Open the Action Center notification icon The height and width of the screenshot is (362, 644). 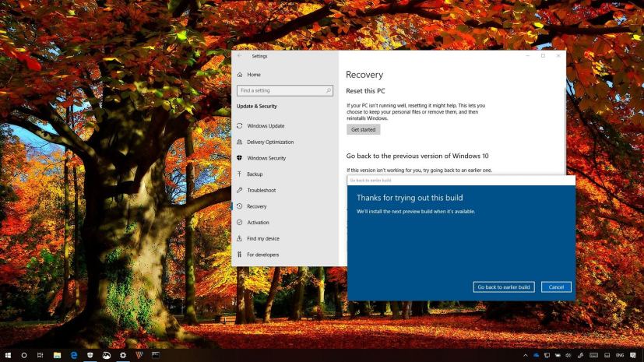tap(633, 355)
